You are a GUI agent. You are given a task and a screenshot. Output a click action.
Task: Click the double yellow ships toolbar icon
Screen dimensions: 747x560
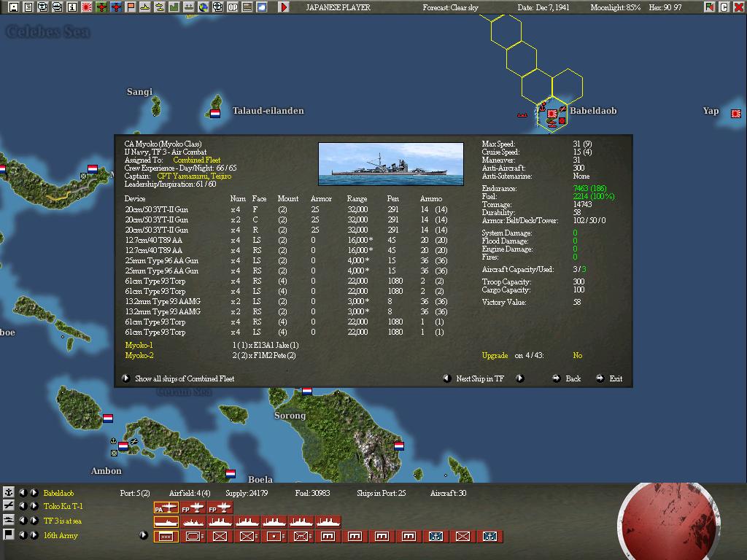coord(160,7)
